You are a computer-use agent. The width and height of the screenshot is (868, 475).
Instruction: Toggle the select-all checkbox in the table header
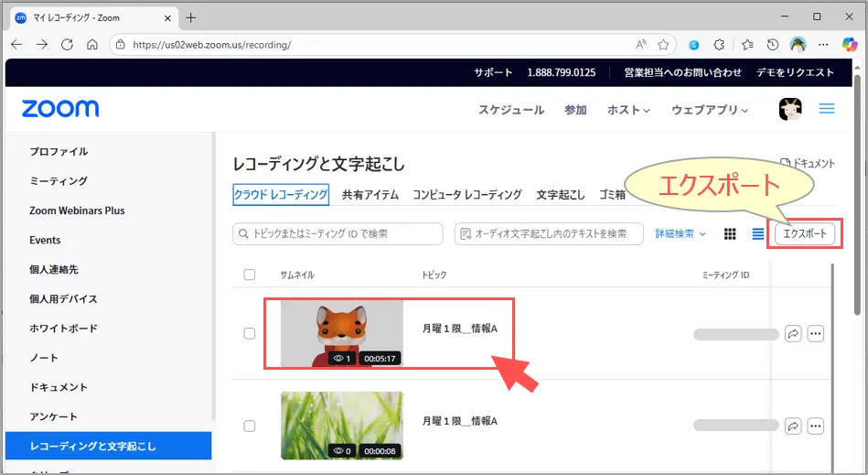tap(250, 275)
